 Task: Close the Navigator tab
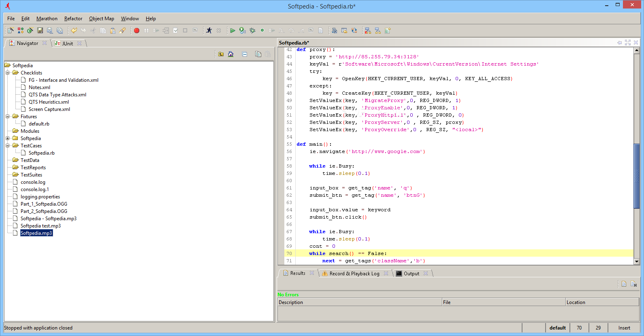45,43
